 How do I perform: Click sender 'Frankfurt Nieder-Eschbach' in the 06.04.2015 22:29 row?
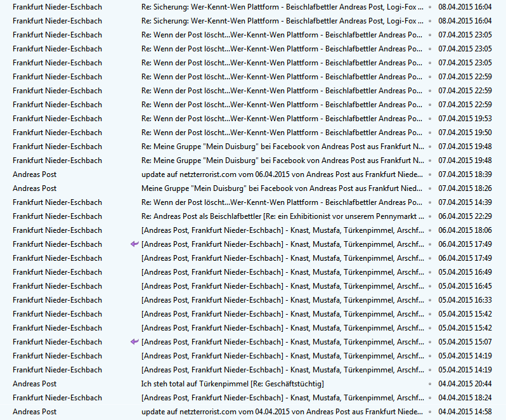click(x=58, y=216)
